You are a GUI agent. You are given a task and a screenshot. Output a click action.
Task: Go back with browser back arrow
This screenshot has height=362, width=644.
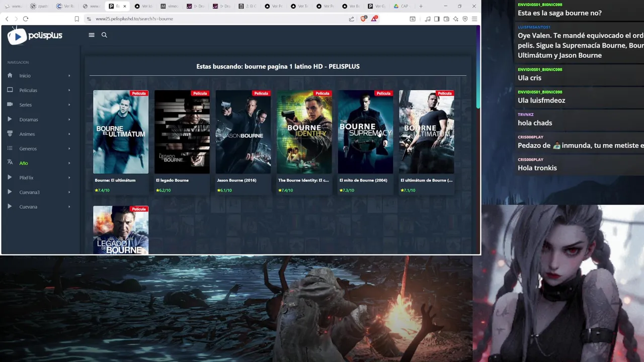pos(7,19)
